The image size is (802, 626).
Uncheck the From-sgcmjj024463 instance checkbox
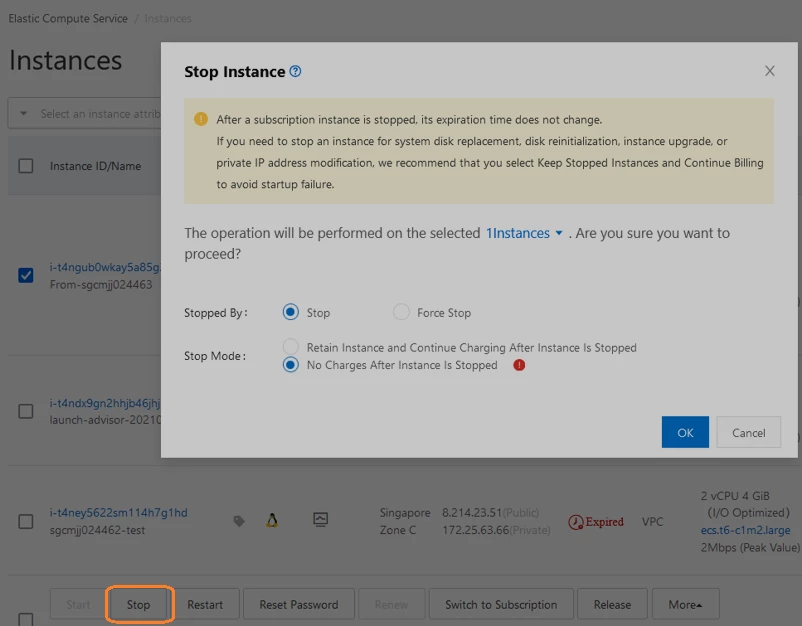tap(26, 275)
